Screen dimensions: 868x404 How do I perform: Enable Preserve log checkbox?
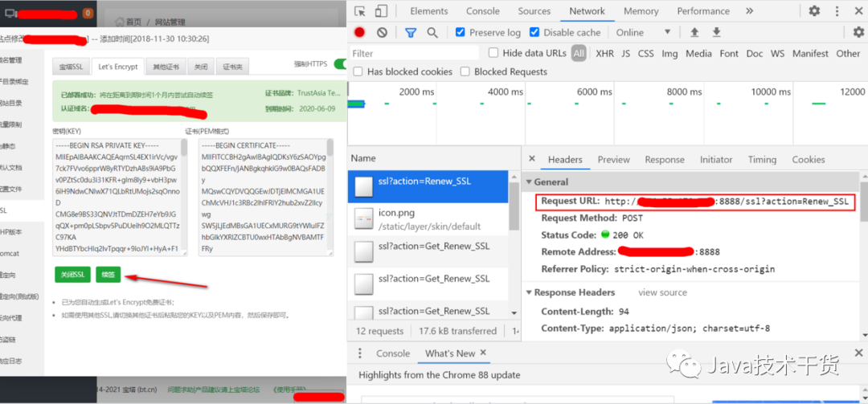460,32
